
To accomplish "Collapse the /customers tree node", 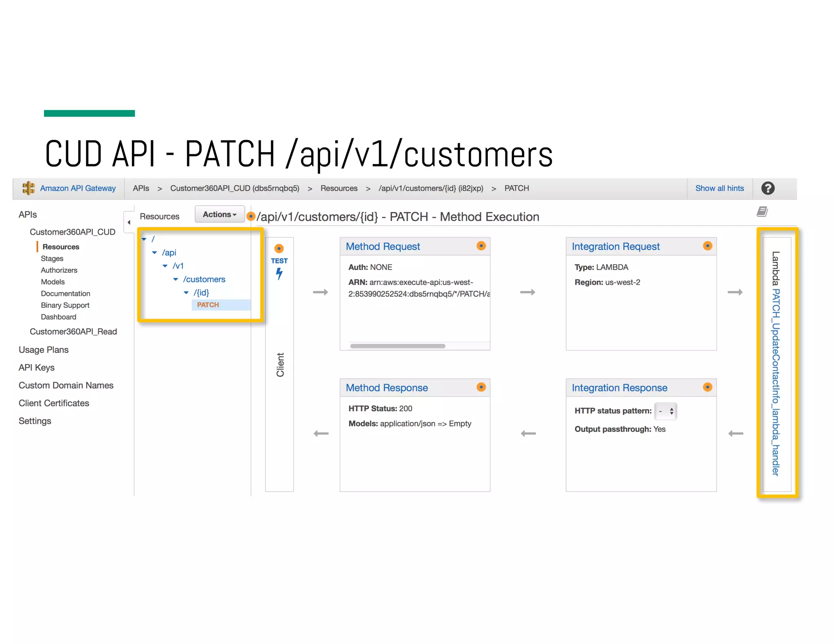I will 176,279.
